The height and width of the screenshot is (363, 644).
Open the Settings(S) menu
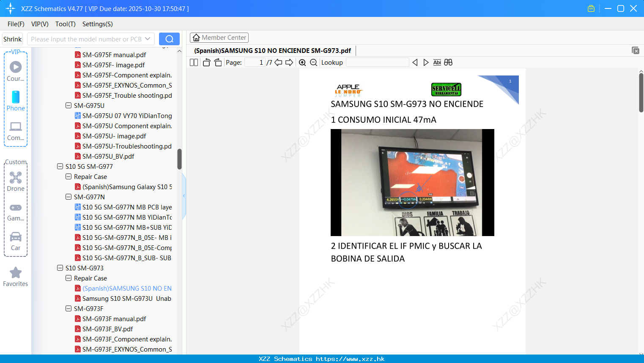tap(98, 24)
